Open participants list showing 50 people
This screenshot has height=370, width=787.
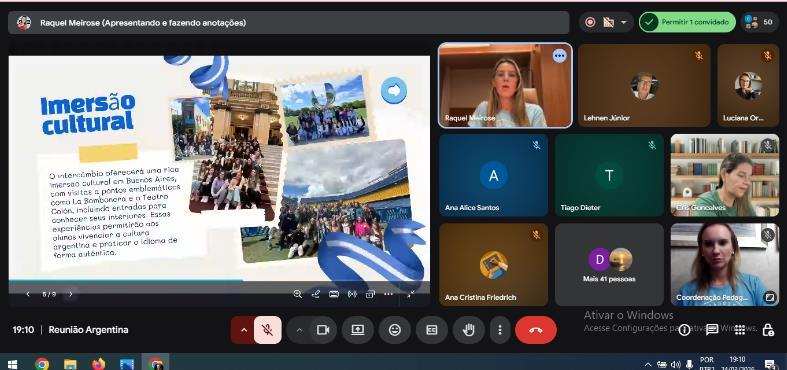pos(759,22)
